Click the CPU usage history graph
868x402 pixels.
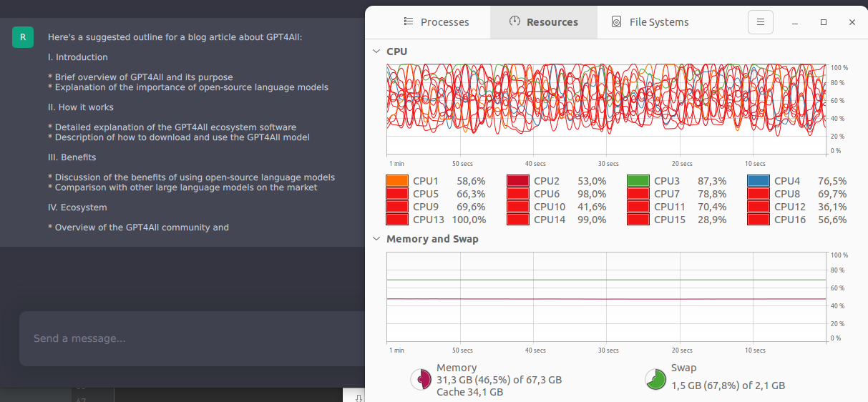point(606,109)
